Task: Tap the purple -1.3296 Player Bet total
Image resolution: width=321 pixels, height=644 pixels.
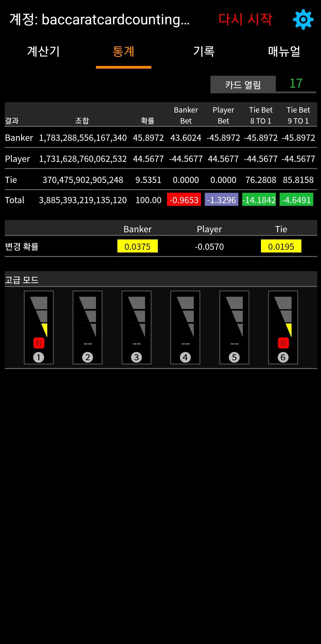Action: point(221,199)
